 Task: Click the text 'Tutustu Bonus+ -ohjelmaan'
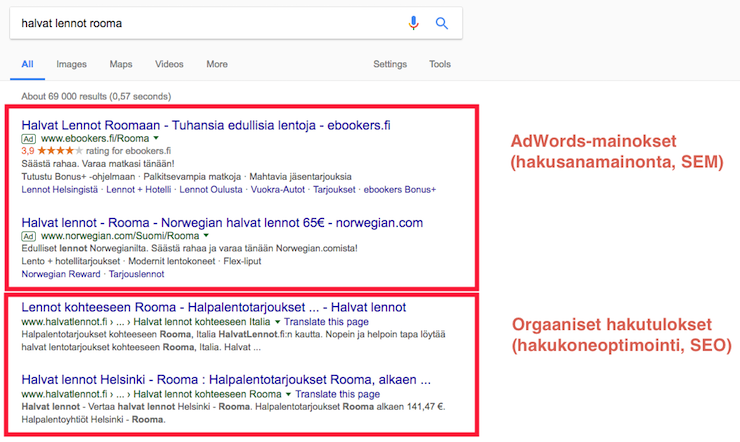78,177
